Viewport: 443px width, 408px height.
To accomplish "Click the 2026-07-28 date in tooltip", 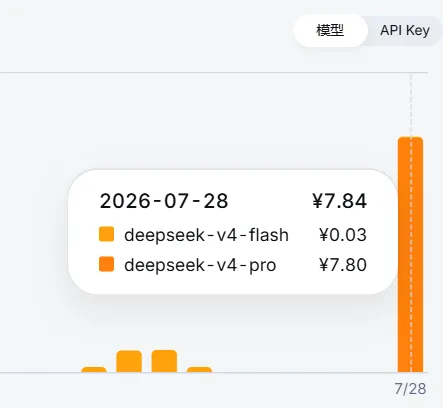I will click(164, 201).
